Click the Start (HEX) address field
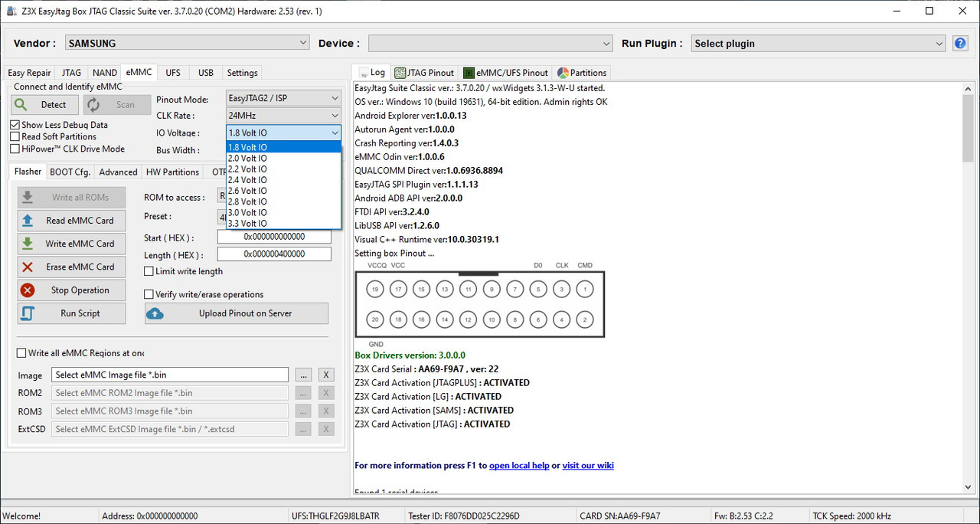Image resolution: width=980 pixels, height=524 pixels. 274,237
